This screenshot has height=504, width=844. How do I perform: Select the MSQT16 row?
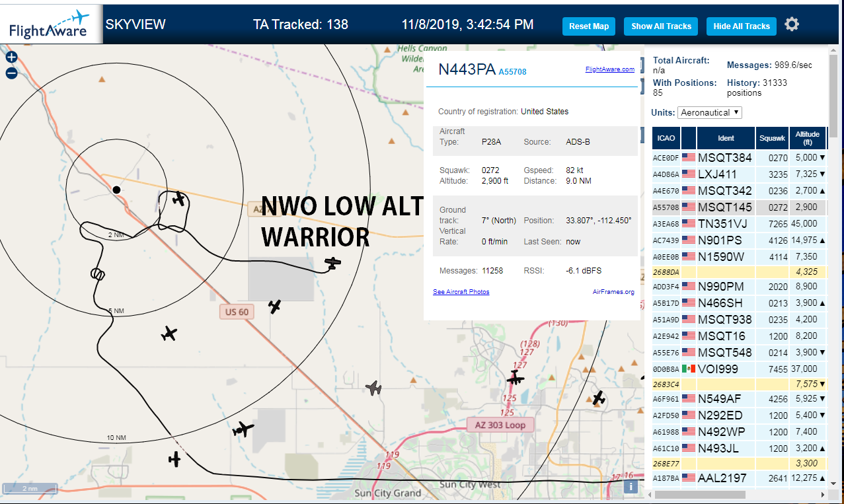coord(739,336)
